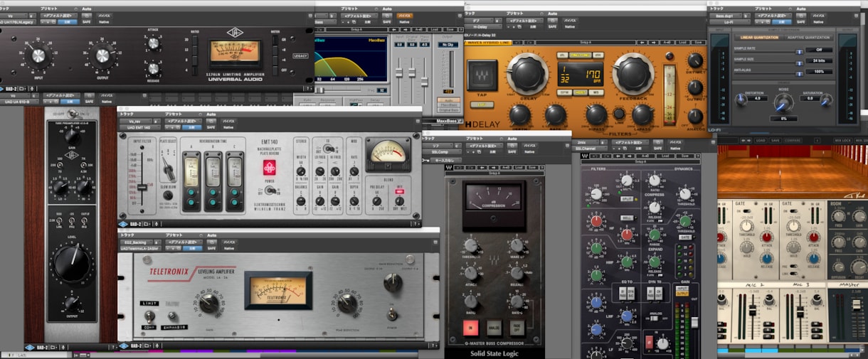Open the key input dropdown in SSLComp window

[447, 161]
